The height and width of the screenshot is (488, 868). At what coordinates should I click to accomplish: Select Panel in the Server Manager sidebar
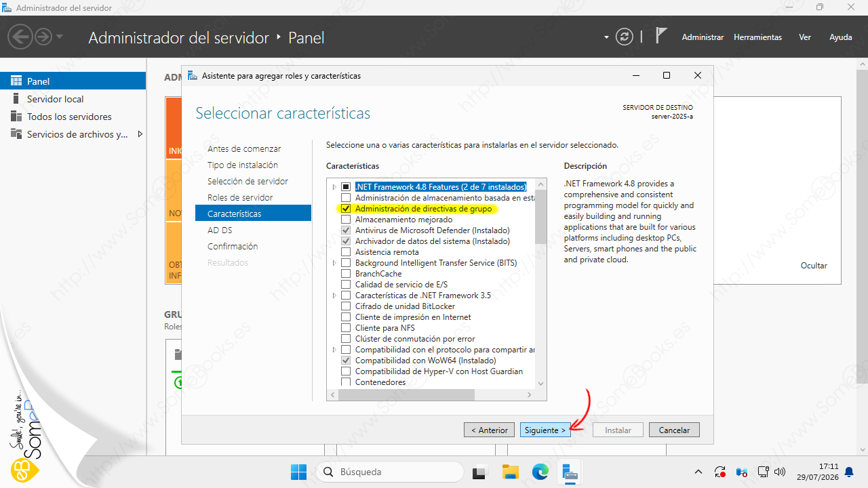tap(73, 81)
